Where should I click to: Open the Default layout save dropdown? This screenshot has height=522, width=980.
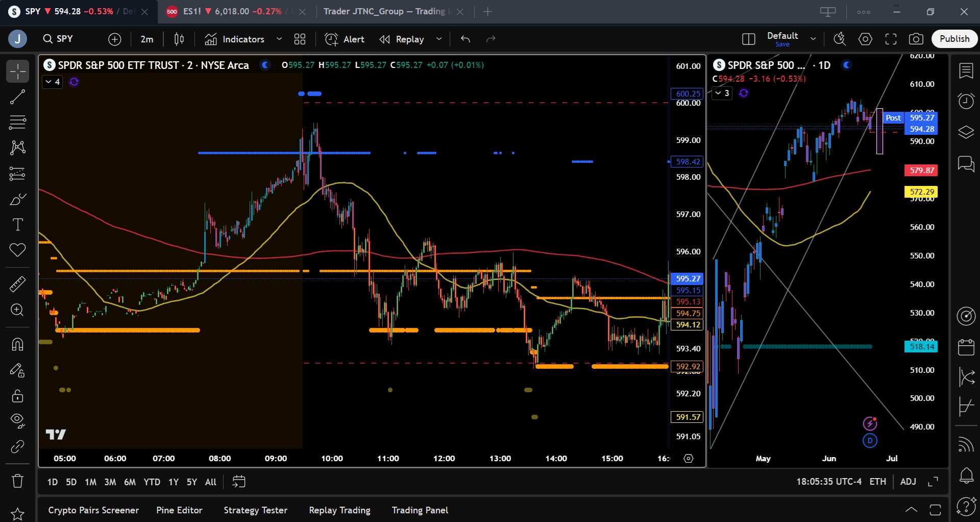click(x=813, y=39)
